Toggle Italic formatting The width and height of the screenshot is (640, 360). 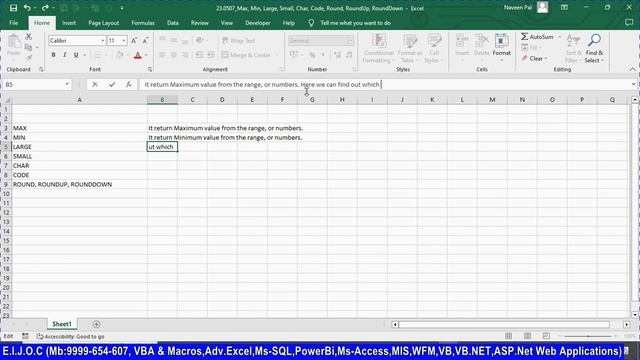(64, 55)
